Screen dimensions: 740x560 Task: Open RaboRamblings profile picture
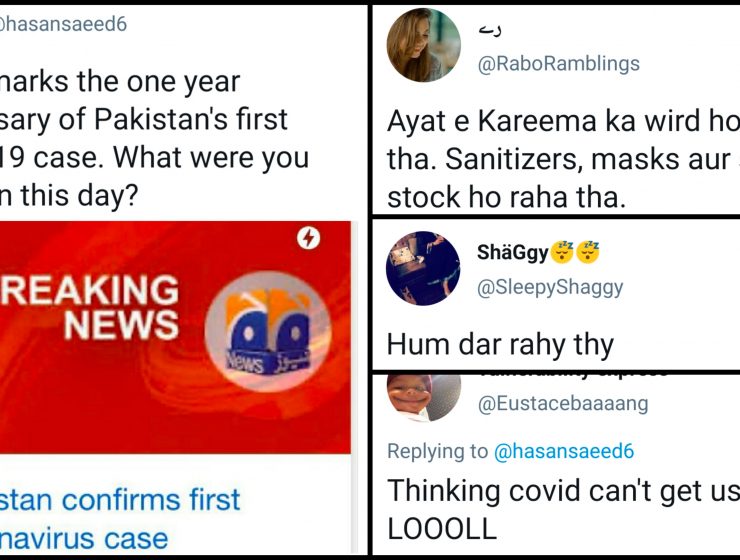click(x=423, y=45)
